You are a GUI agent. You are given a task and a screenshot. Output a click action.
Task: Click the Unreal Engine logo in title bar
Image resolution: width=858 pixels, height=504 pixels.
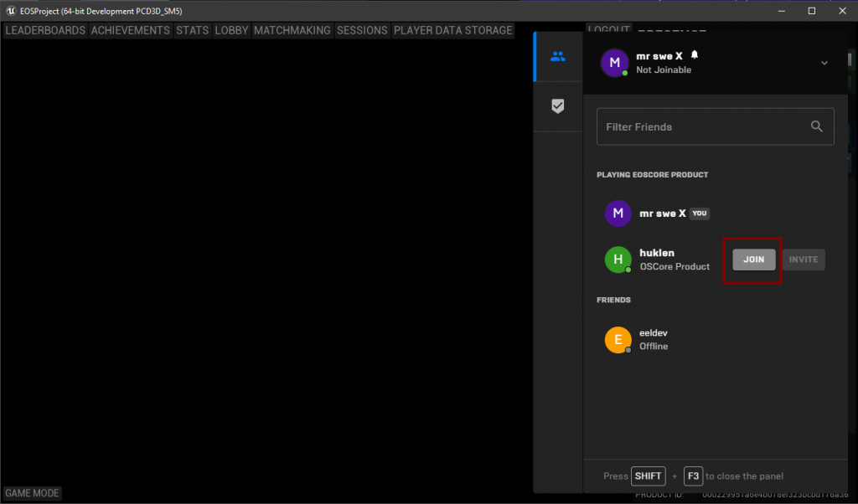(x=8, y=11)
